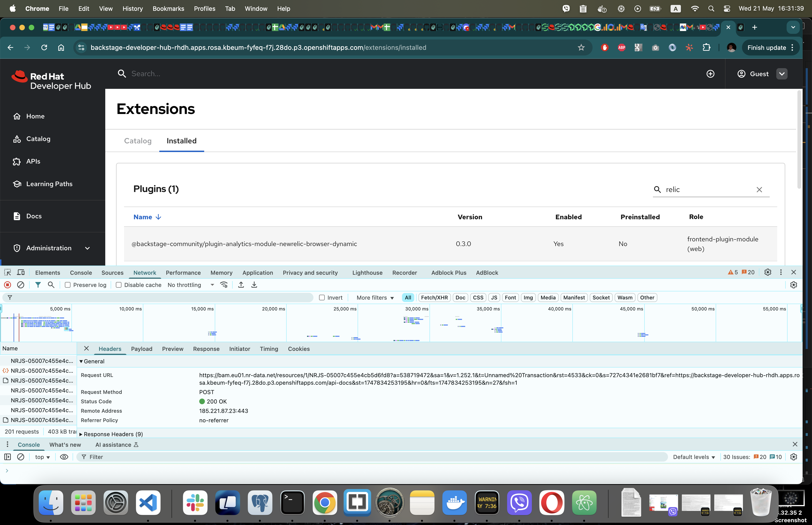The width and height of the screenshot is (812, 525).
Task: Open the No throttling dropdown
Action: (191, 285)
